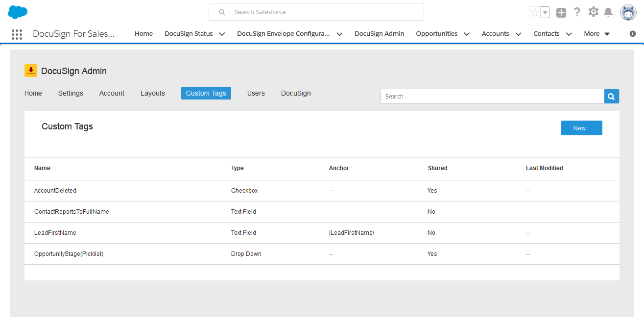Click the New custom tag button
644x325 pixels.
pos(581,128)
